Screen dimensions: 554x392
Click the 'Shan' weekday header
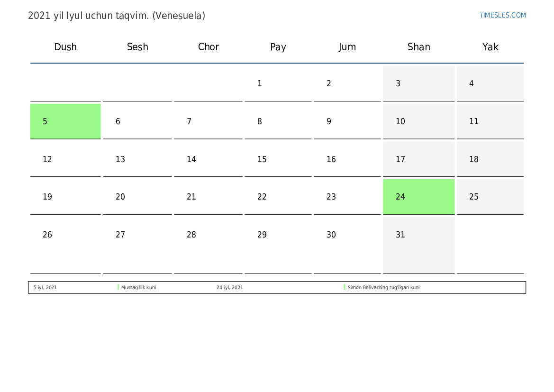(418, 47)
